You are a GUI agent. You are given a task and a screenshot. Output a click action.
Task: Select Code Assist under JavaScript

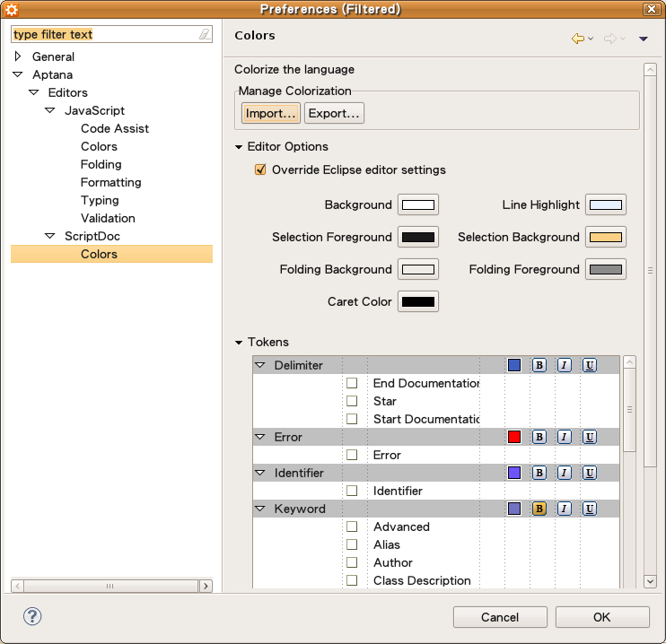point(115,128)
